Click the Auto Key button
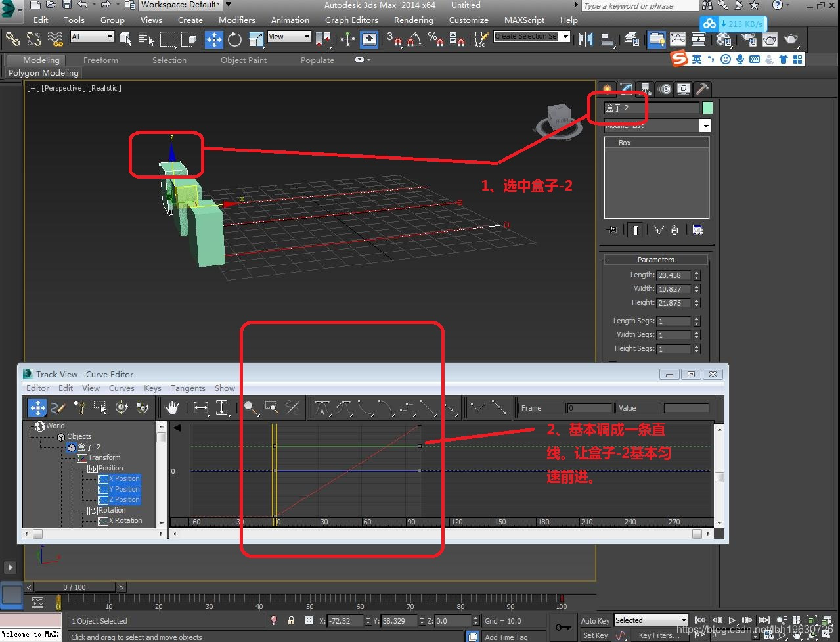This screenshot has height=642, width=840. coord(595,621)
